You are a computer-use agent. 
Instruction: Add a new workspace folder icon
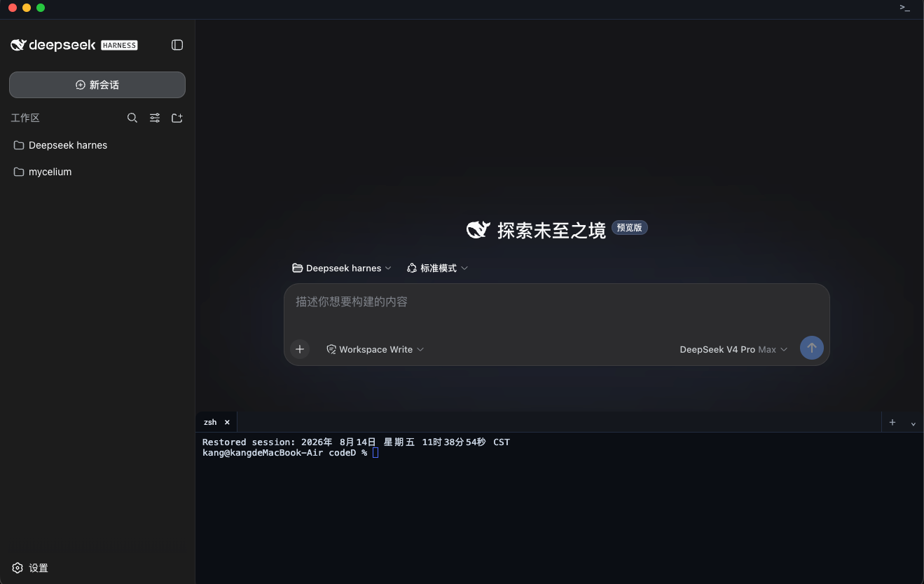[x=177, y=118]
